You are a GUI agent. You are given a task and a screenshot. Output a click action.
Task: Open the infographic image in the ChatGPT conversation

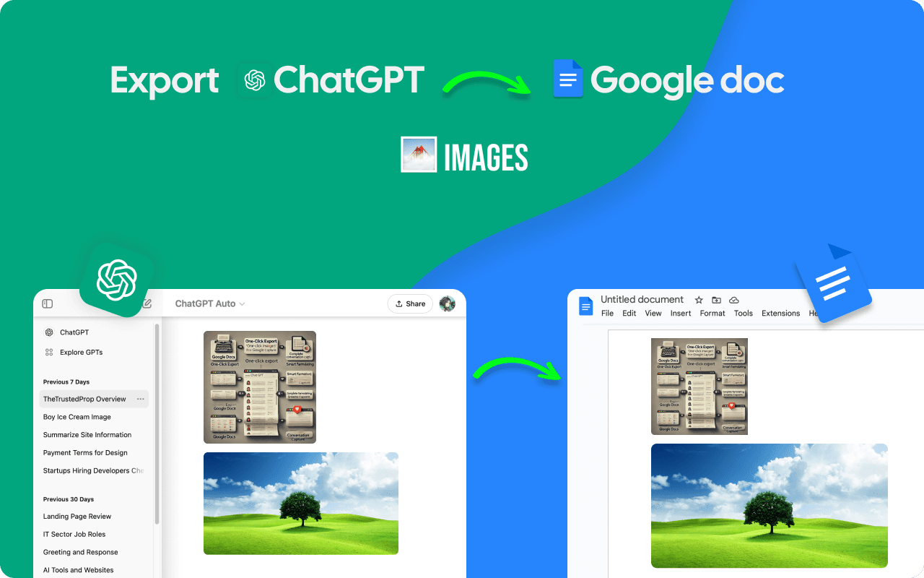260,387
